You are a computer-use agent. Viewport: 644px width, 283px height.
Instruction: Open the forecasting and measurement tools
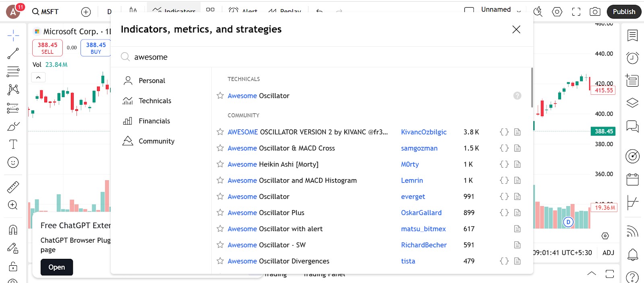point(13,108)
